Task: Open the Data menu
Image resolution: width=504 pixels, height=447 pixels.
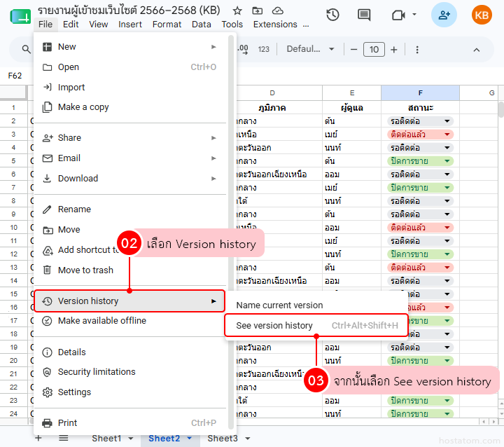Action: point(201,25)
